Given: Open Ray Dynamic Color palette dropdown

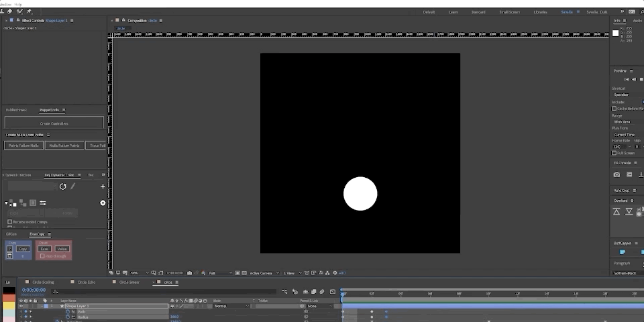Looking at the screenshot, I should click(32, 186).
